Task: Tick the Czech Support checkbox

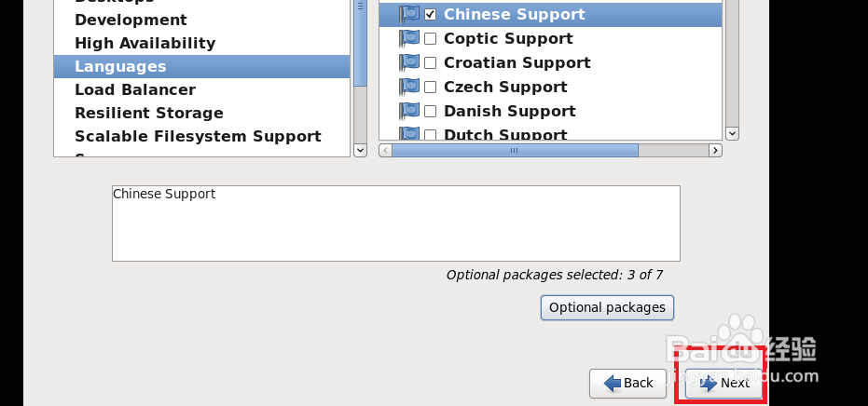Action: [x=431, y=88]
